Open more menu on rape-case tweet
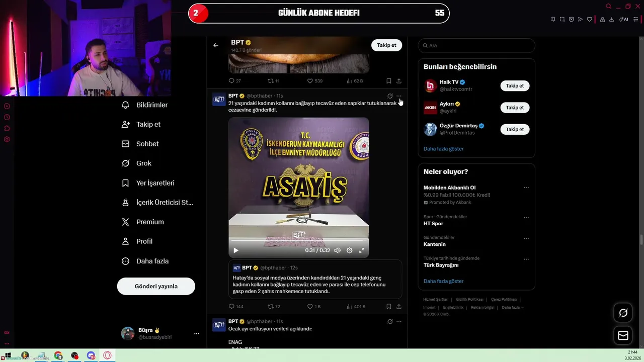Image resolution: width=644 pixels, height=362 pixels. click(399, 96)
